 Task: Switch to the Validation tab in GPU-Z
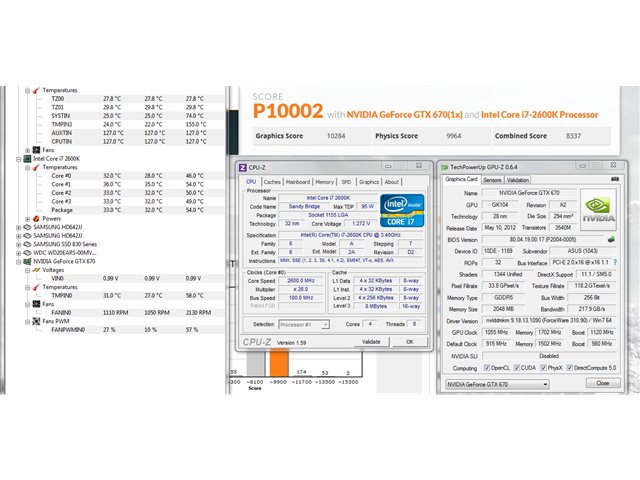[518, 180]
